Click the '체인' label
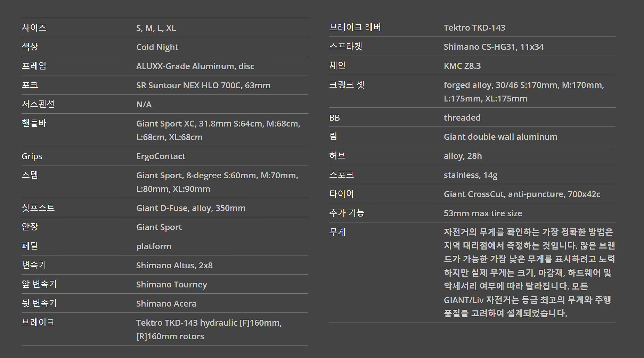 [337, 66]
